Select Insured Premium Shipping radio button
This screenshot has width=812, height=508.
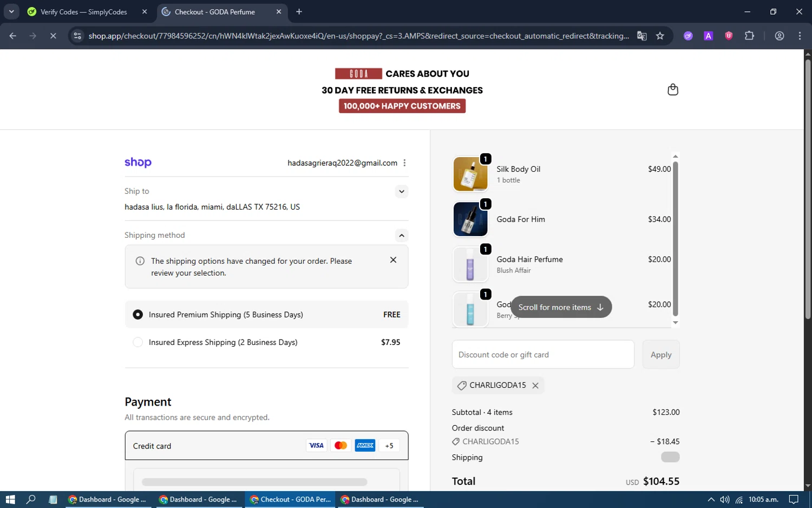click(138, 315)
